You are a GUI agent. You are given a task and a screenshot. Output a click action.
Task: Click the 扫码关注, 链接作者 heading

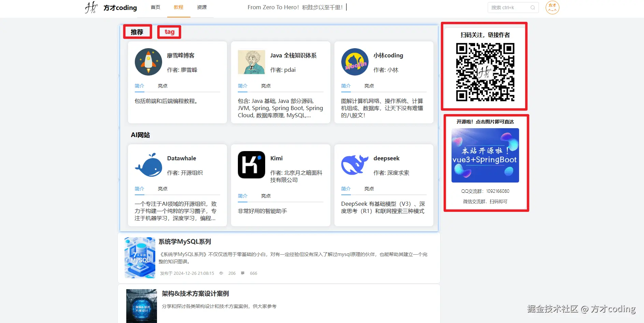(485, 35)
